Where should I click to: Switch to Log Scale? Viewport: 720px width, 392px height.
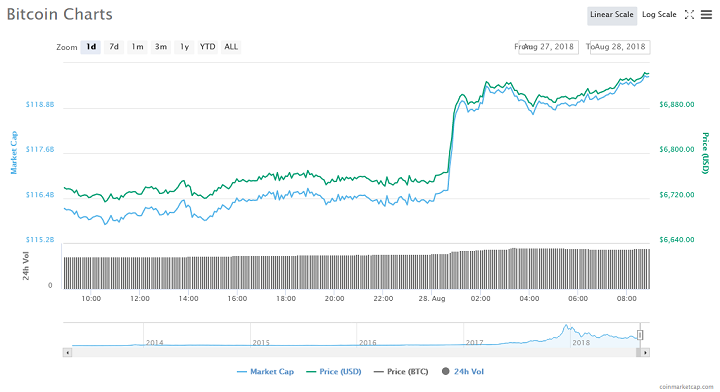(x=659, y=15)
